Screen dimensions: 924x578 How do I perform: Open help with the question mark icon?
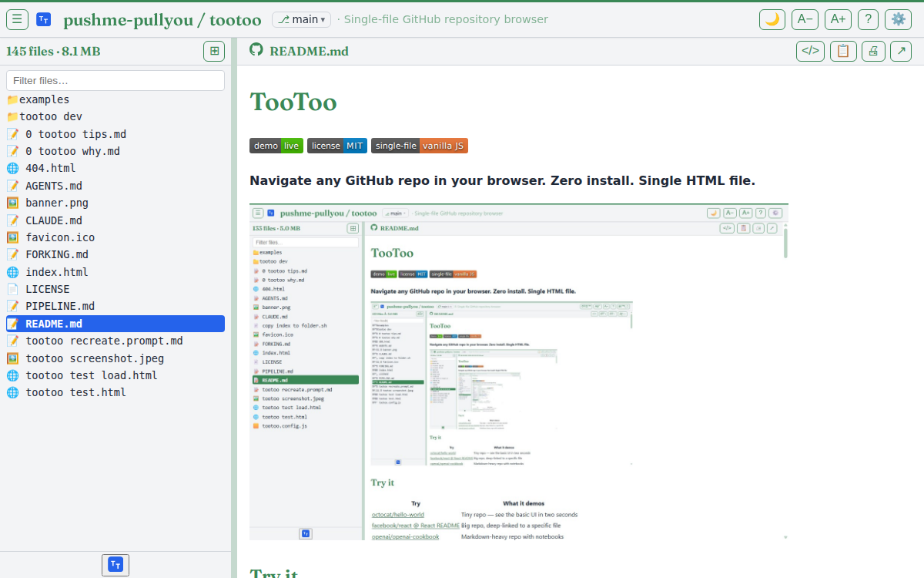click(868, 19)
